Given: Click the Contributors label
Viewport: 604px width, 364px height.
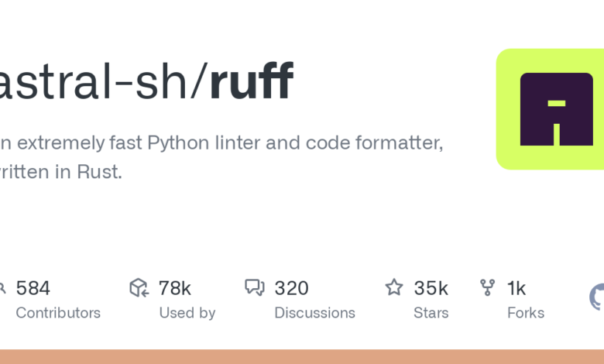Looking at the screenshot, I should (x=58, y=313).
